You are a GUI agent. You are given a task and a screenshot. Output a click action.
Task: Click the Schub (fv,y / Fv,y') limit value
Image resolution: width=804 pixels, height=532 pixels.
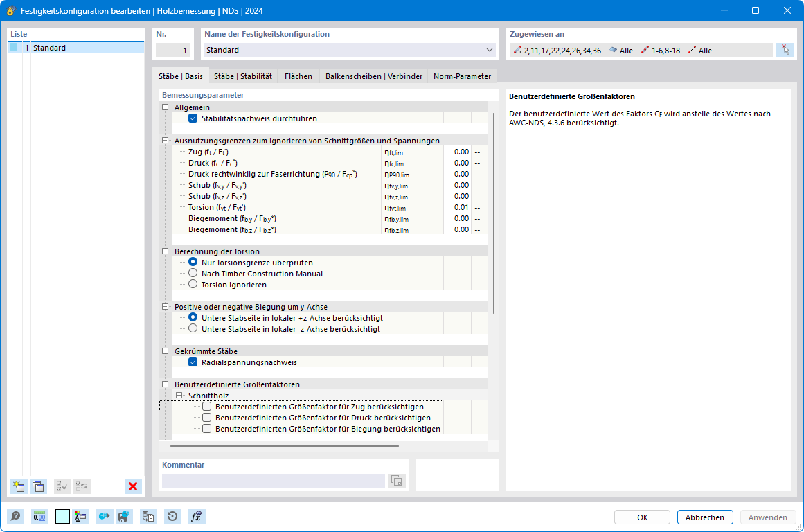pos(457,185)
